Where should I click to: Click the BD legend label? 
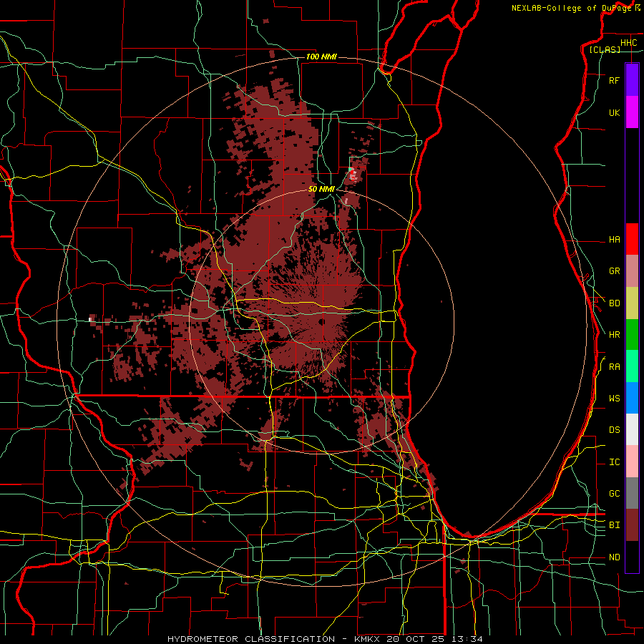click(614, 303)
